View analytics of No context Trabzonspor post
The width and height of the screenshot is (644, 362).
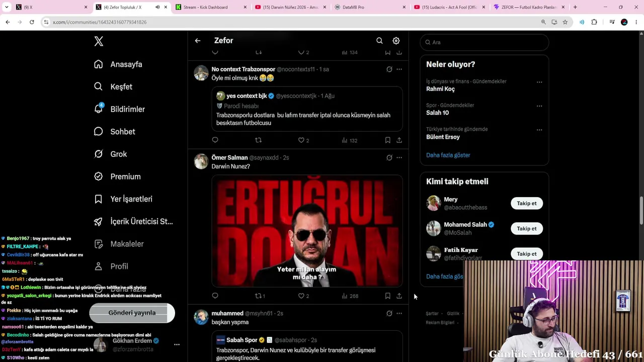[350, 140]
